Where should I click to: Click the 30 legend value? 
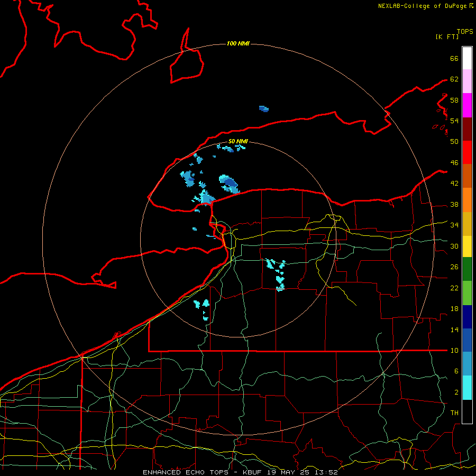[454, 246]
